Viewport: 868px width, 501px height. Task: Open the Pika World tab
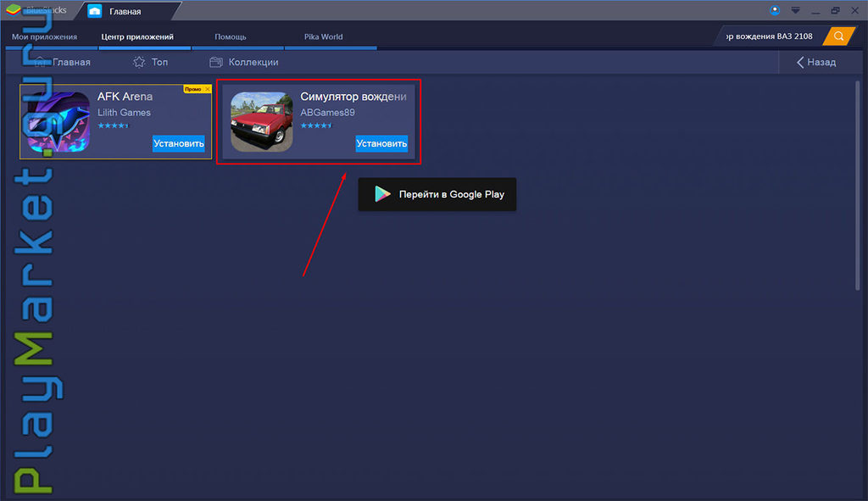323,36
